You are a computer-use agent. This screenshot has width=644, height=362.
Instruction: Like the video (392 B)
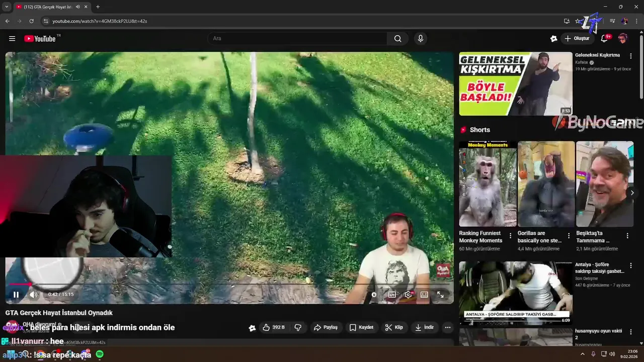(x=274, y=327)
